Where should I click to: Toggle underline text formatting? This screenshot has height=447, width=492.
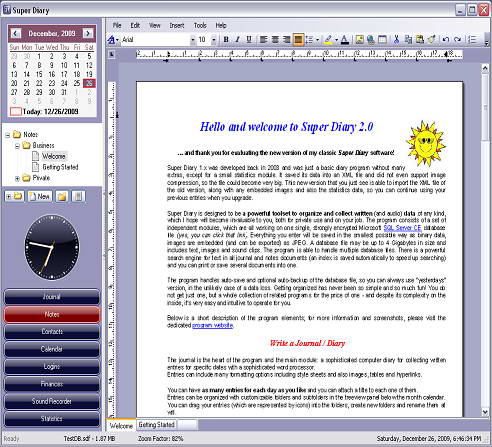click(x=249, y=40)
